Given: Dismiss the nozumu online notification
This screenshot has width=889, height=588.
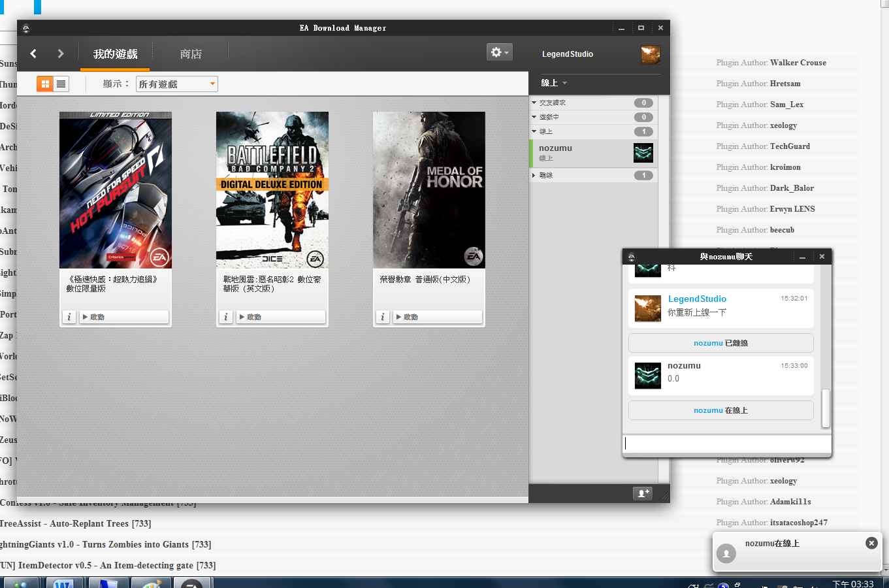Looking at the screenshot, I should (871, 543).
